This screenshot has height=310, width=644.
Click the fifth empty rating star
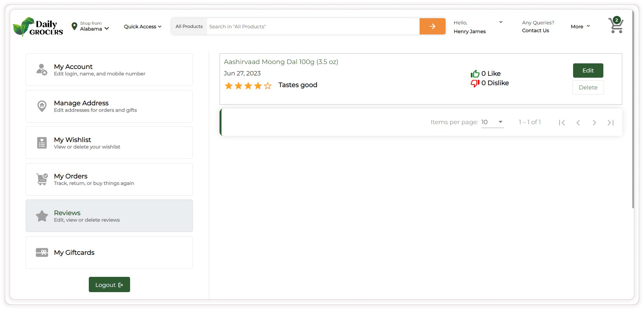click(x=268, y=86)
